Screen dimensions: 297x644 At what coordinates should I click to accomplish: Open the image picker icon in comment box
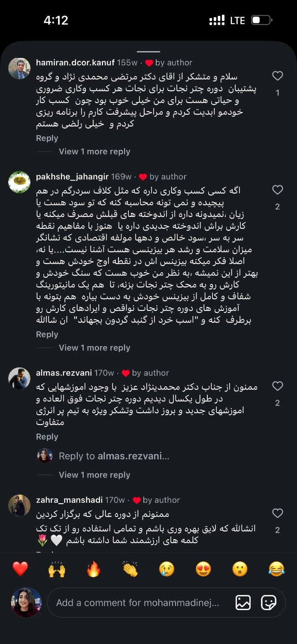(243, 603)
